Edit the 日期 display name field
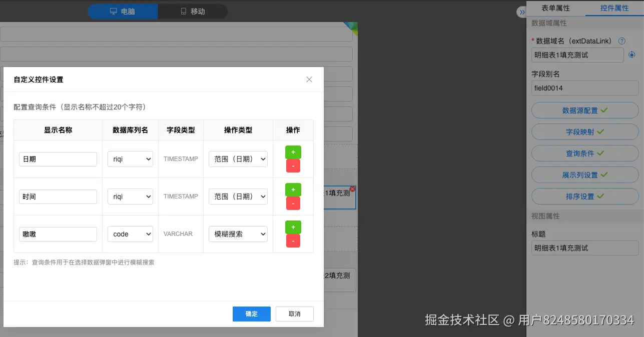Screen dimensions: 644x337 pos(58,159)
